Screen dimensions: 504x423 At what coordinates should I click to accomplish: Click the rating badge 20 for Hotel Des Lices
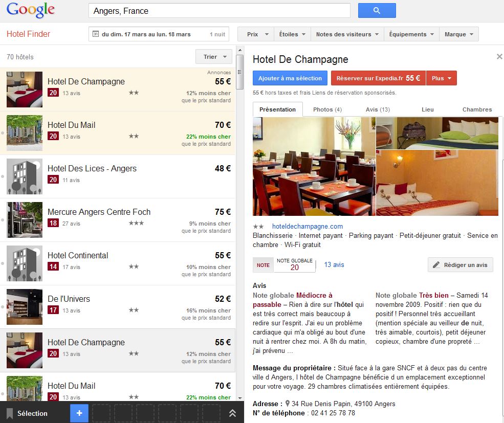53,180
